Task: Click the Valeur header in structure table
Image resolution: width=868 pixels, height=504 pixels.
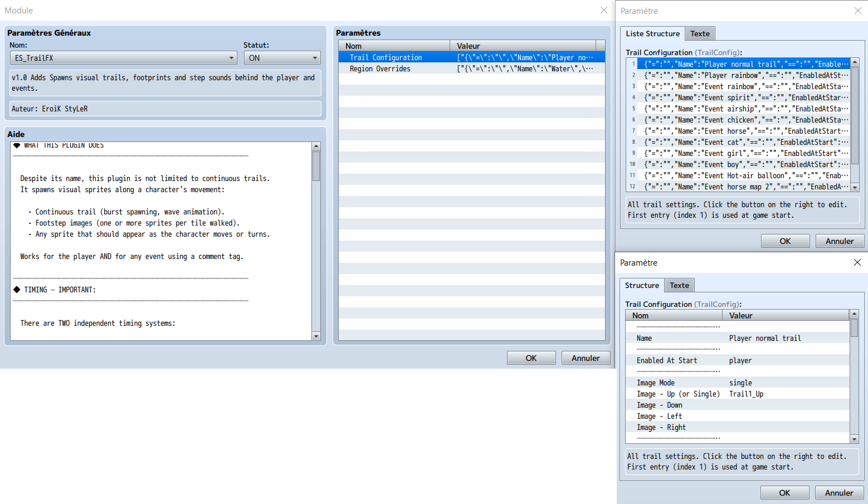Action: coord(786,315)
